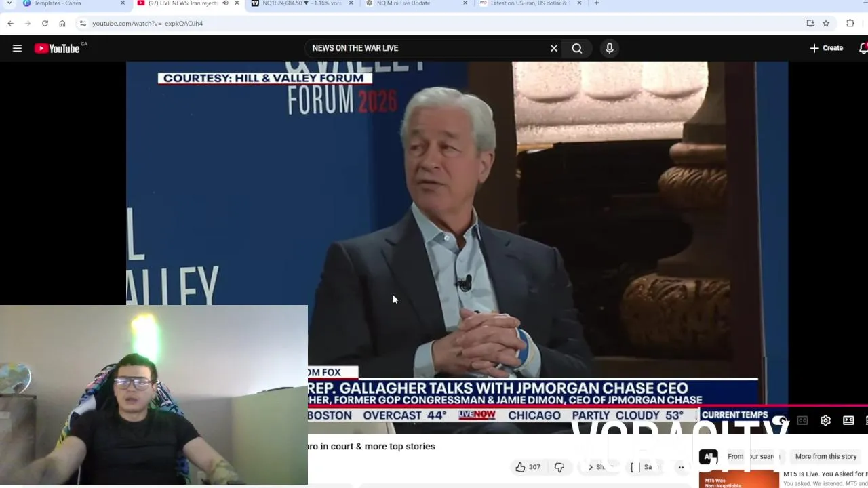The height and width of the screenshot is (488, 868).
Task: Click the install app icon in address bar
Action: [x=810, y=23]
